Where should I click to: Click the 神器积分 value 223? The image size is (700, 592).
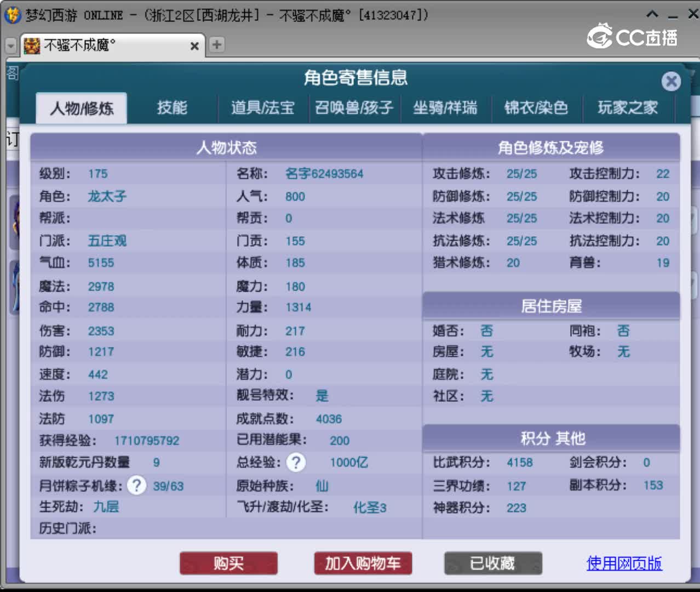point(516,508)
